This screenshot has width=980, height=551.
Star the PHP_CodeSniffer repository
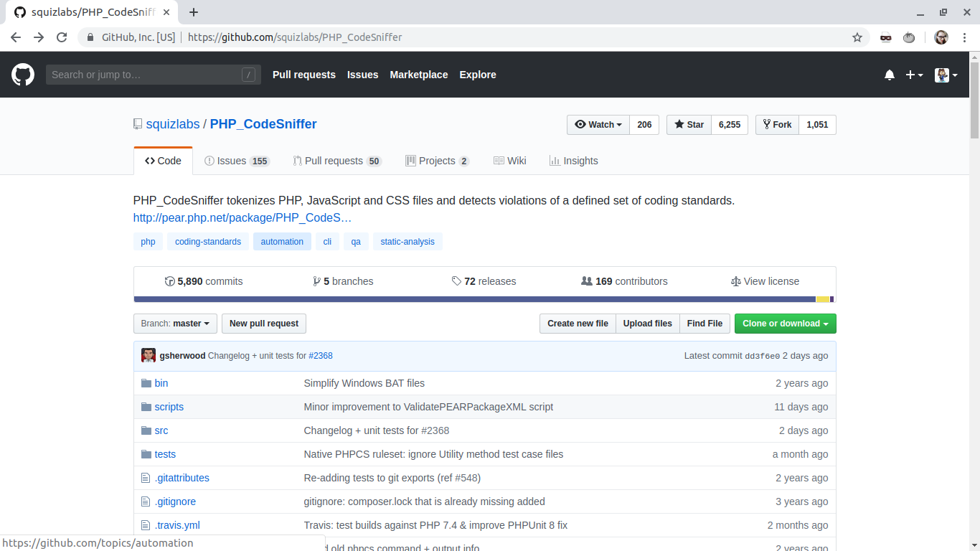(689, 125)
